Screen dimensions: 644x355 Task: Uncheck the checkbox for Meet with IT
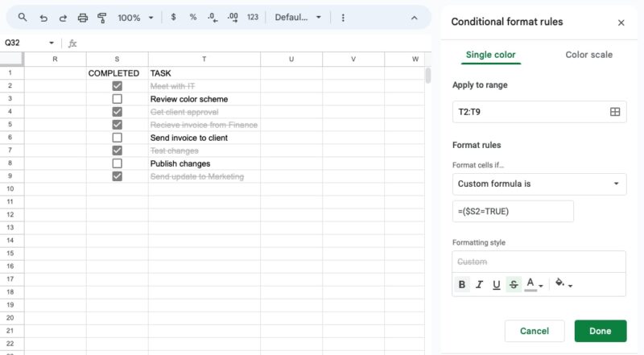pyautogui.click(x=117, y=86)
